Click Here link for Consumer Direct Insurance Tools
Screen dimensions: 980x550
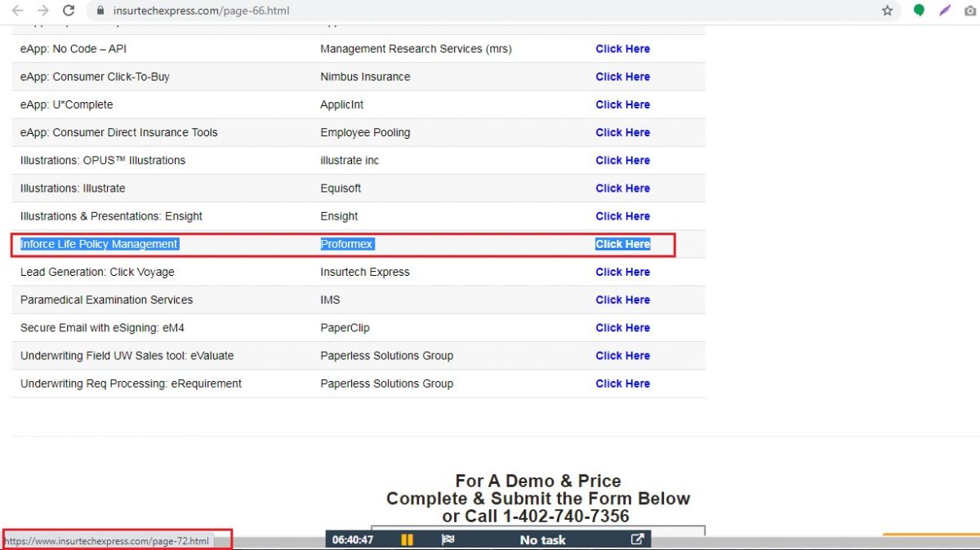click(622, 132)
